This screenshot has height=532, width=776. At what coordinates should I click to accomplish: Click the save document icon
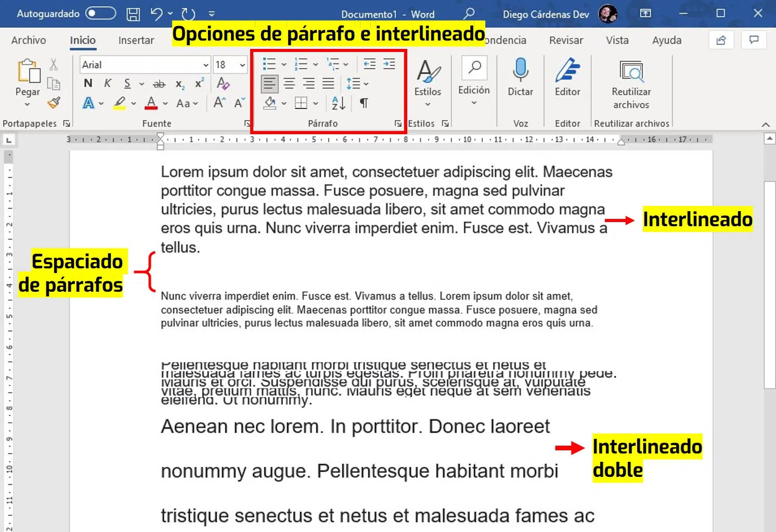pos(133,14)
